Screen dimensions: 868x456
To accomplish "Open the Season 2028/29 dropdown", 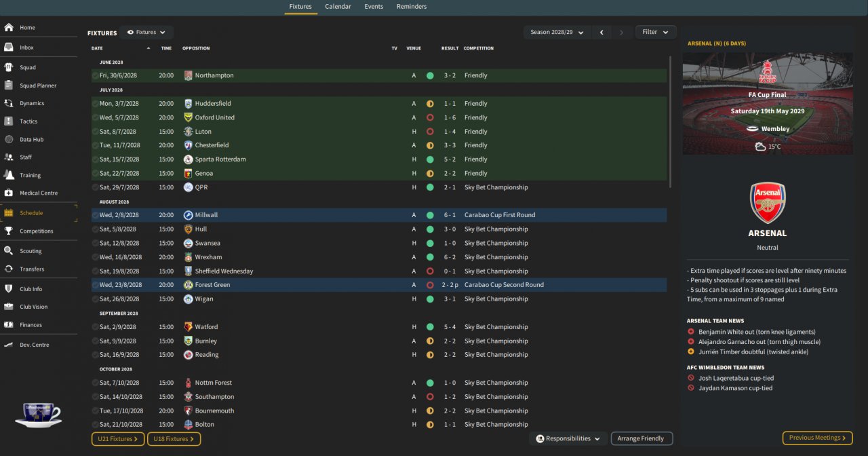I will [x=557, y=32].
